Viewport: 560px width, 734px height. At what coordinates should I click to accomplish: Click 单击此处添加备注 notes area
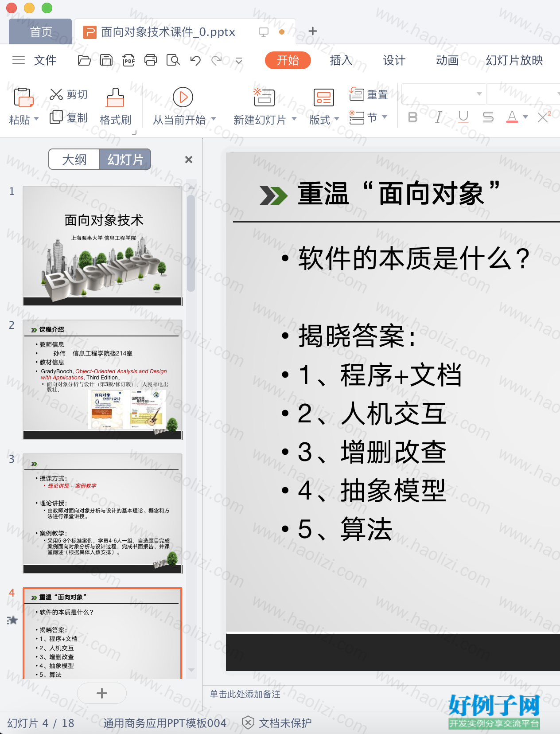(245, 694)
